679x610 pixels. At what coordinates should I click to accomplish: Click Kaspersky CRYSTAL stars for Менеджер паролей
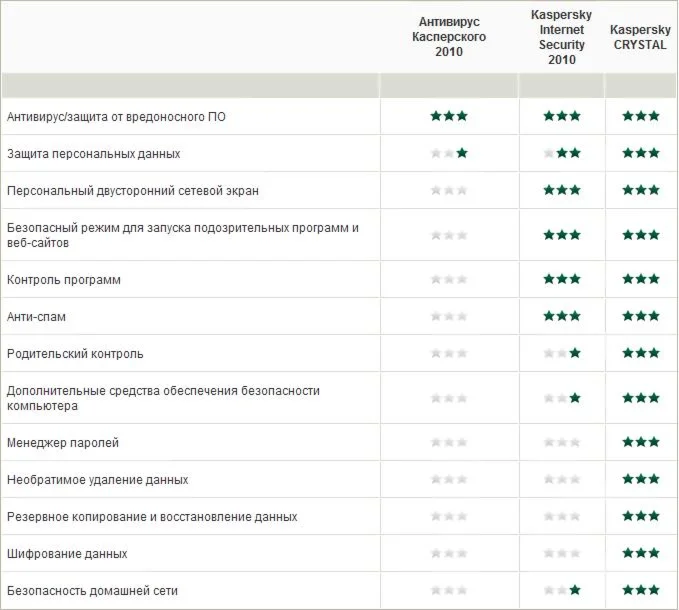(641, 442)
